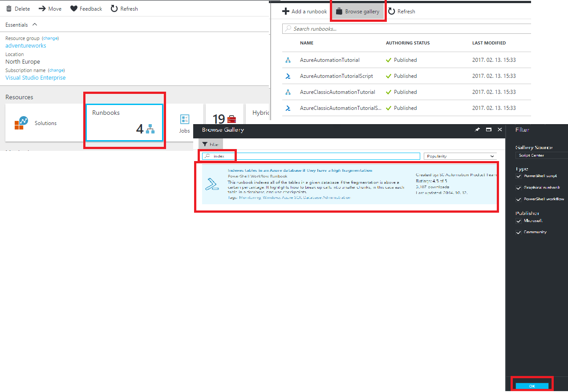568x392 pixels.
Task: Click the plus icon for Add a runbook
Action: point(286,11)
